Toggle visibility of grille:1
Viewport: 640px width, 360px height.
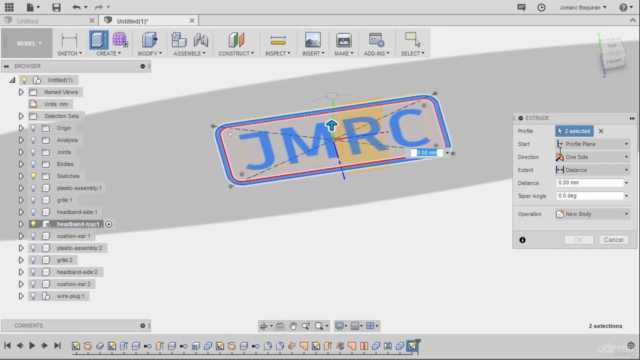(x=33, y=200)
